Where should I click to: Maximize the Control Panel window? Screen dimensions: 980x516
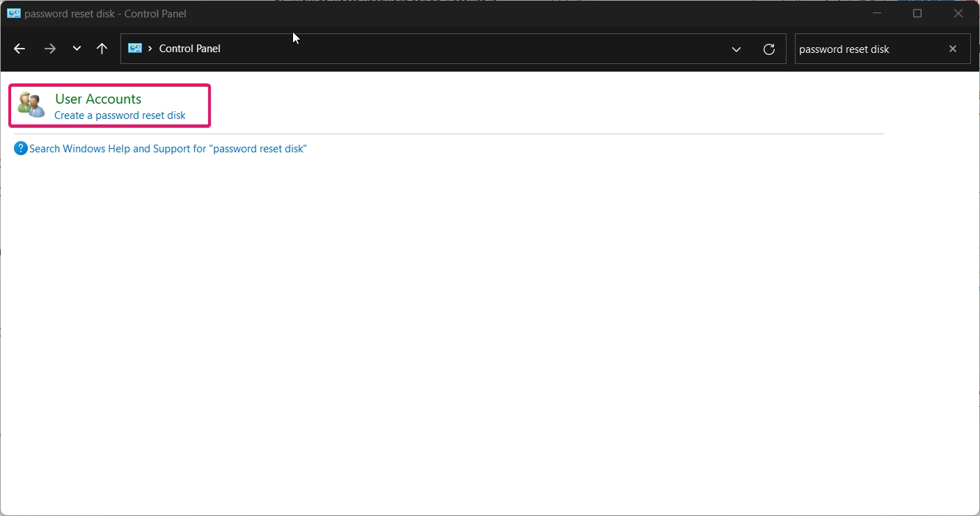[x=917, y=13]
